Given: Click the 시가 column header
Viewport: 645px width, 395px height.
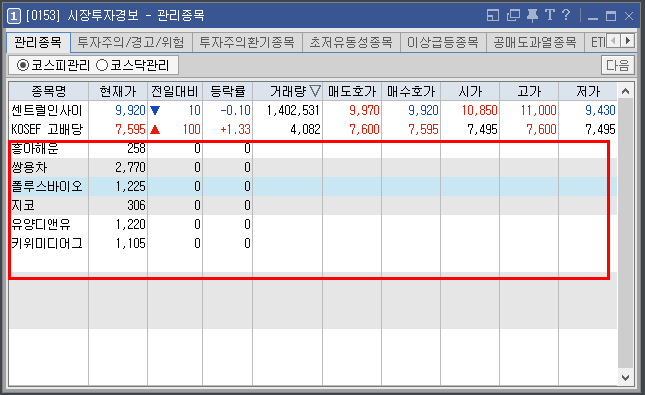Looking at the screenshot, I should pyautogui.click(x=470, y=91).
